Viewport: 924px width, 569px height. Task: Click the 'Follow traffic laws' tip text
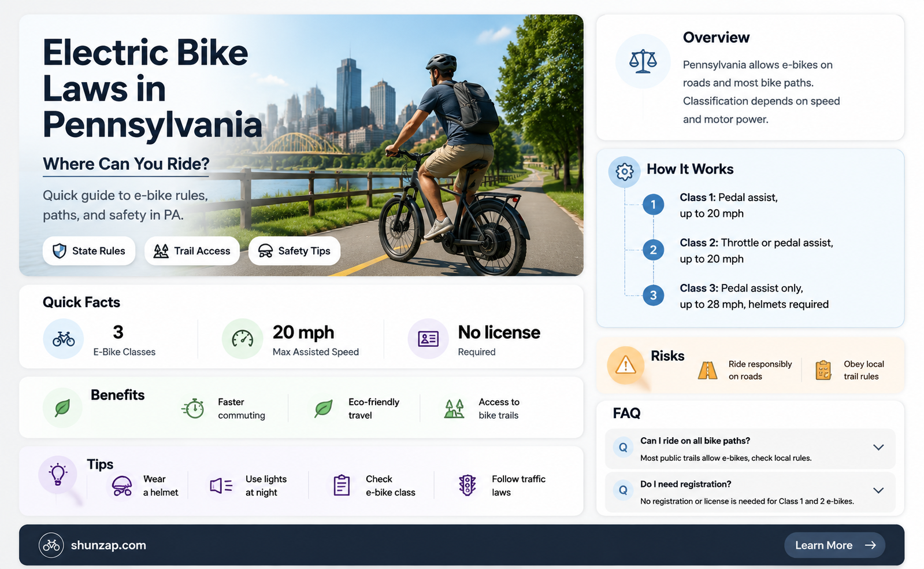[x=518, y=486]
